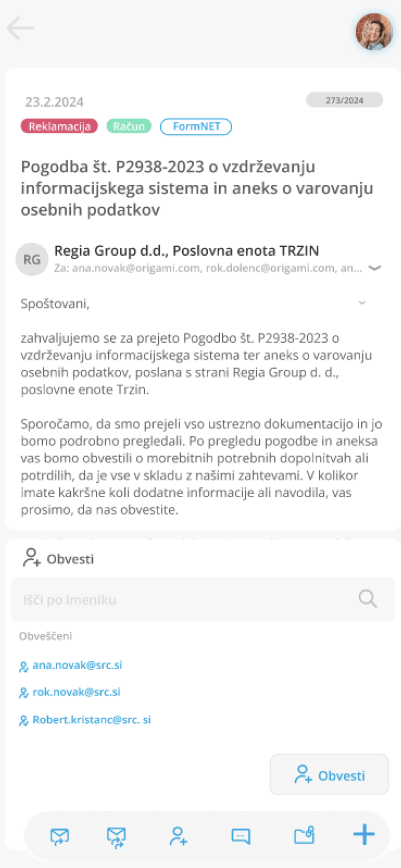This screenshot has height=868, width=401.
Task: Click the 'Išči po imeniku' search field
Action: pos(186,600)
